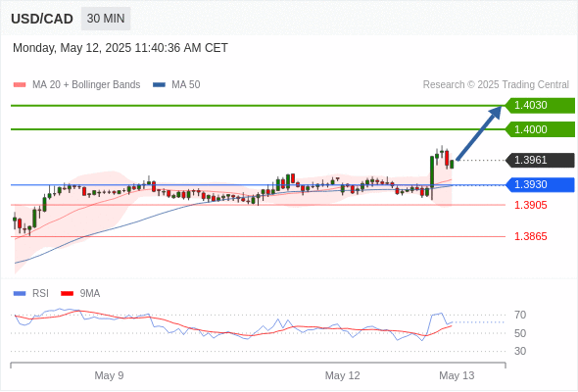The width and height of the screenshot is (578, 392).
Task: Open the Research © 2025 Trading Central link
Action: pyautogui.click(x=496, y=85)
